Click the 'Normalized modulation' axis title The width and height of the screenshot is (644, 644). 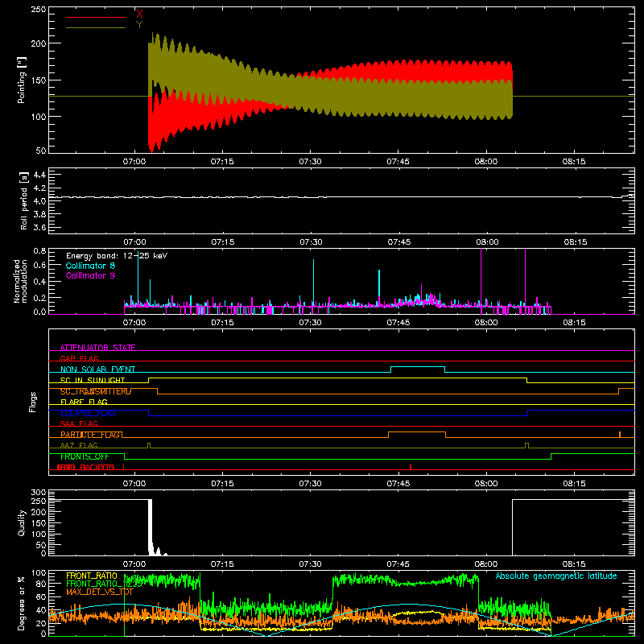pos(20,281)
